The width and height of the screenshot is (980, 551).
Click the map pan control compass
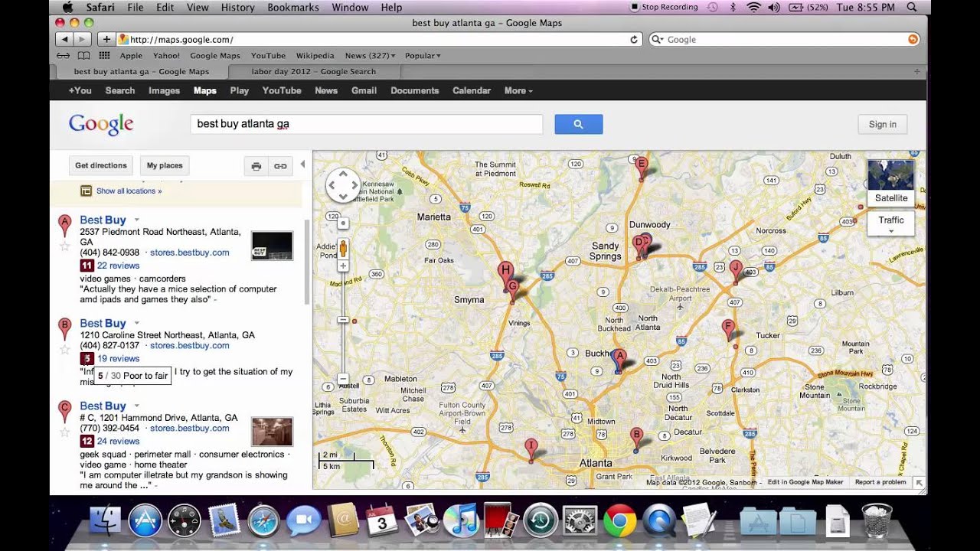[343, 185]
